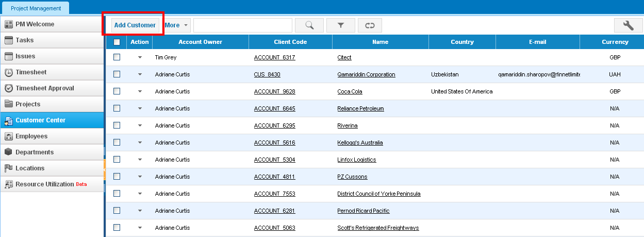Select the Project Management tab
Viewport: 644px width, 237px height.
[x=36, y=8]
